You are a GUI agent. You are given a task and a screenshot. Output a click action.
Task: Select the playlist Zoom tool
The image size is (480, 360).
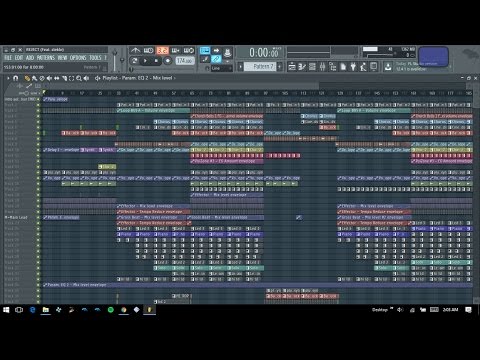[x=79, y=78]
